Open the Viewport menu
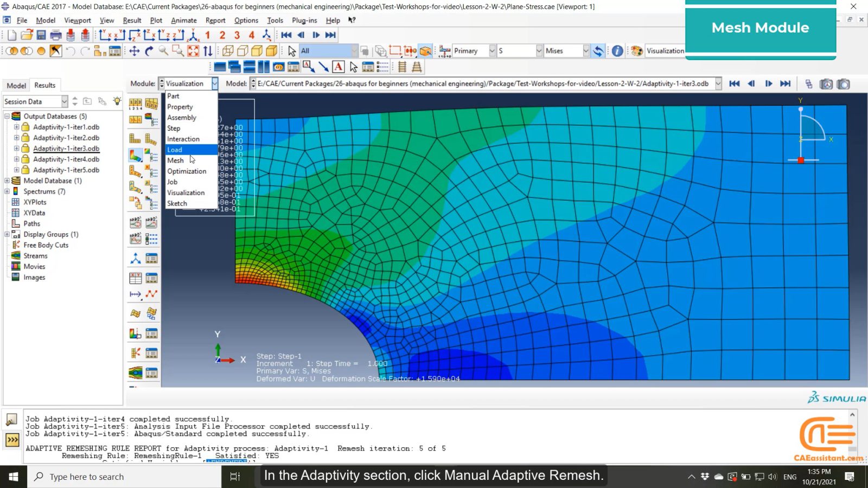The height and width of the screenshot is (488, 868). pos(78,20)
